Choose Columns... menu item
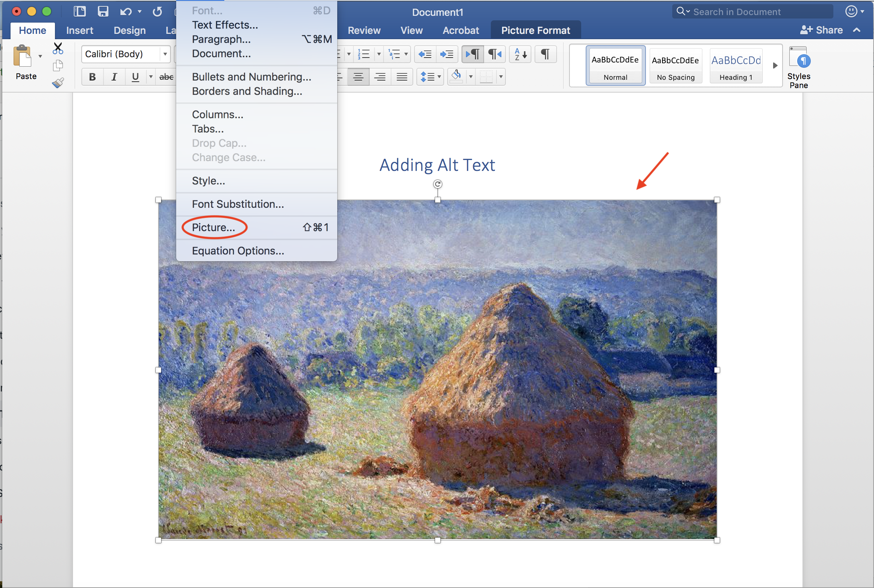The width and height of the screenshot is (874, 588). pos(257,114)
